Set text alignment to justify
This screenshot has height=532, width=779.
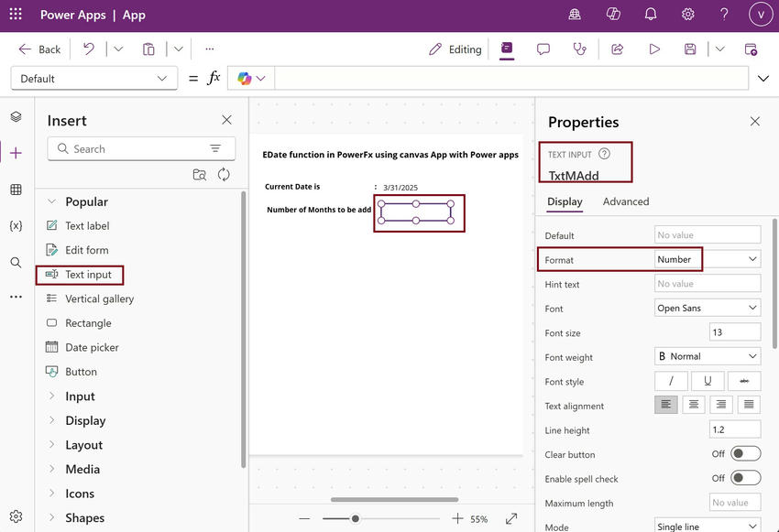click(749, 405)
